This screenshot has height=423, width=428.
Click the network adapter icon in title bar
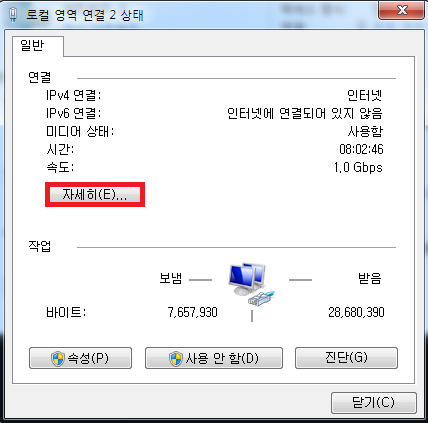(x=13, y=15)
